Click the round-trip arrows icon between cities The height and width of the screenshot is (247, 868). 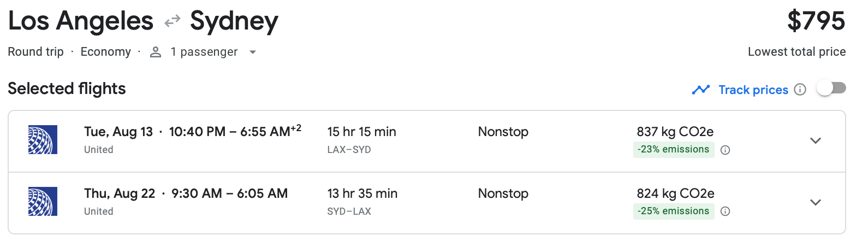pyautogui.click(x=173, y=21)
